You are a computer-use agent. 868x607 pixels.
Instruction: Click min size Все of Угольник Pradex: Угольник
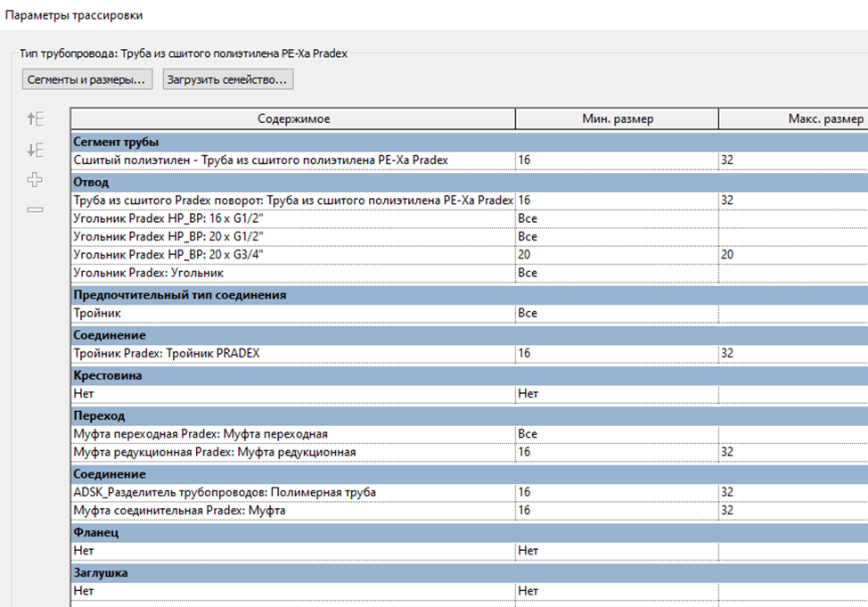[618, 273]
